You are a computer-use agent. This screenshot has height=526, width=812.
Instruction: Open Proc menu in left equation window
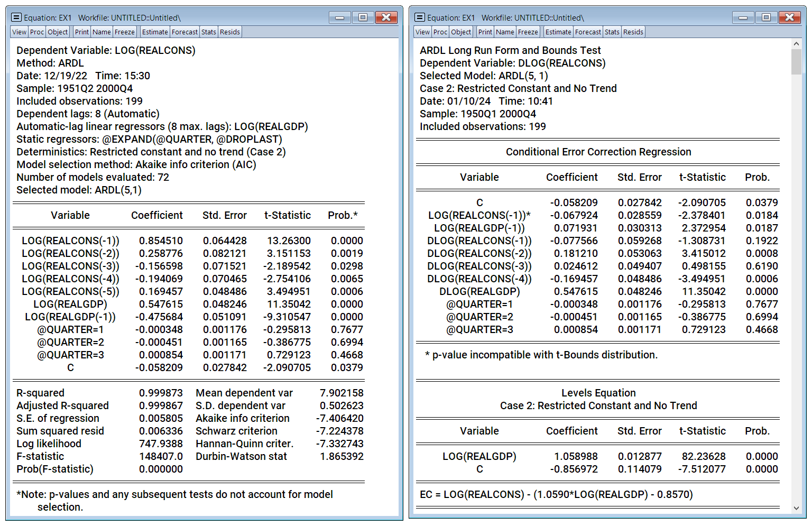(37, 32)
